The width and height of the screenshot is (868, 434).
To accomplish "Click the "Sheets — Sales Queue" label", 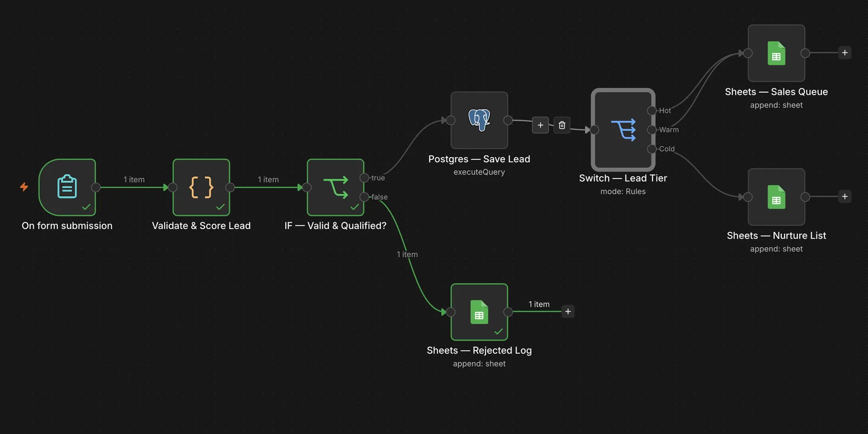I will coord(776,92).
